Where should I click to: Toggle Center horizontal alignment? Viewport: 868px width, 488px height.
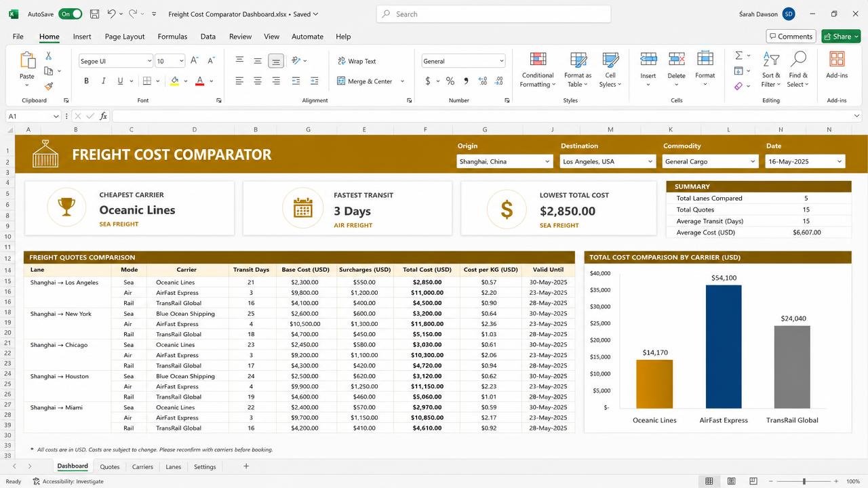click(x=258, y=81)
